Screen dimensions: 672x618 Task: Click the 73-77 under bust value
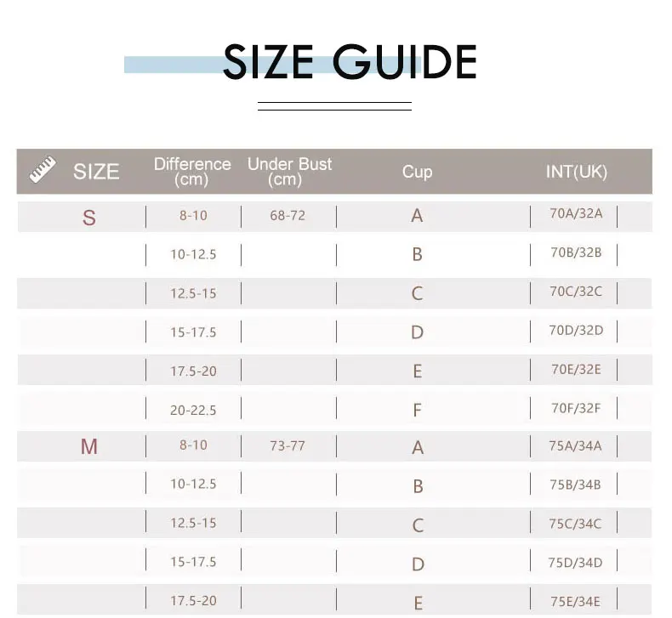[x=288, y=445]
